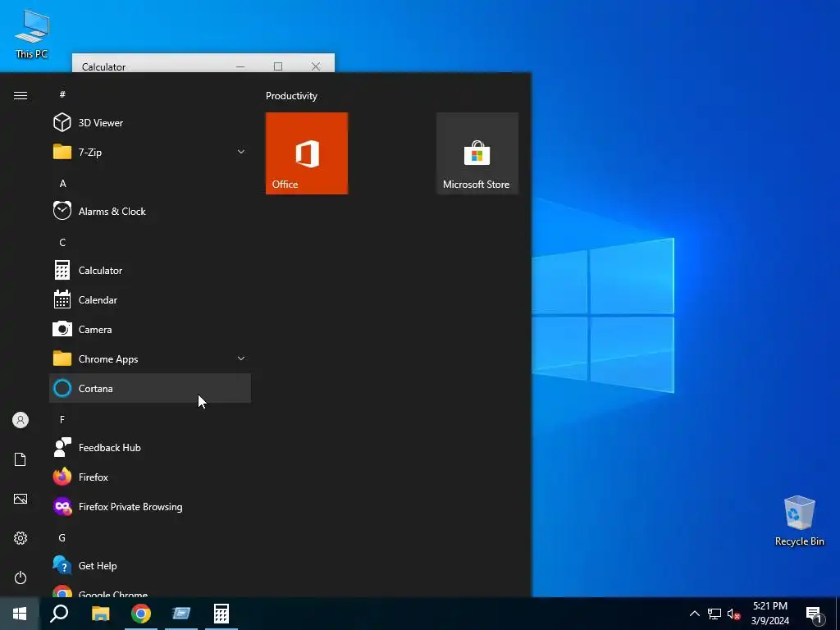Screen dimensions: 840x630
Task: Open 3D Viewer from the app list
Action: 149,123
